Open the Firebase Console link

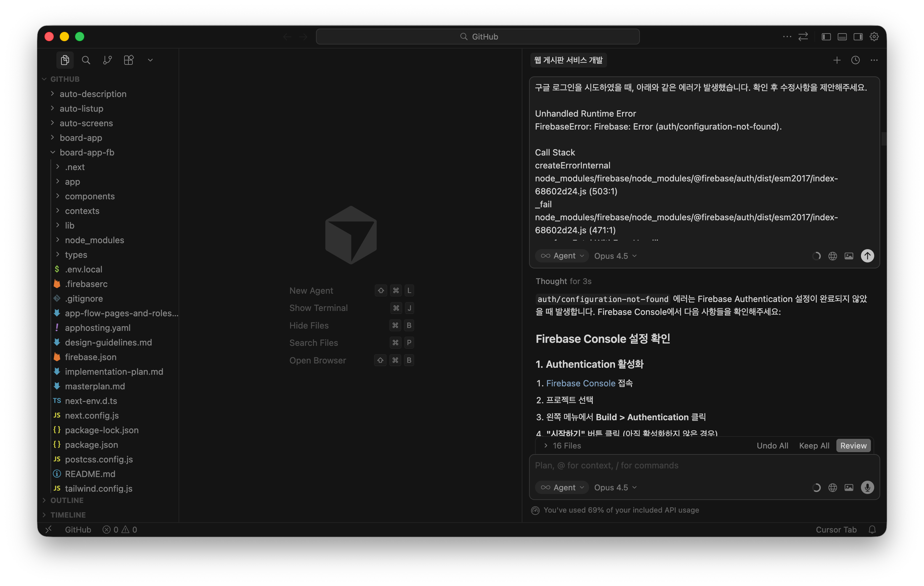click(x=580, y=383)
